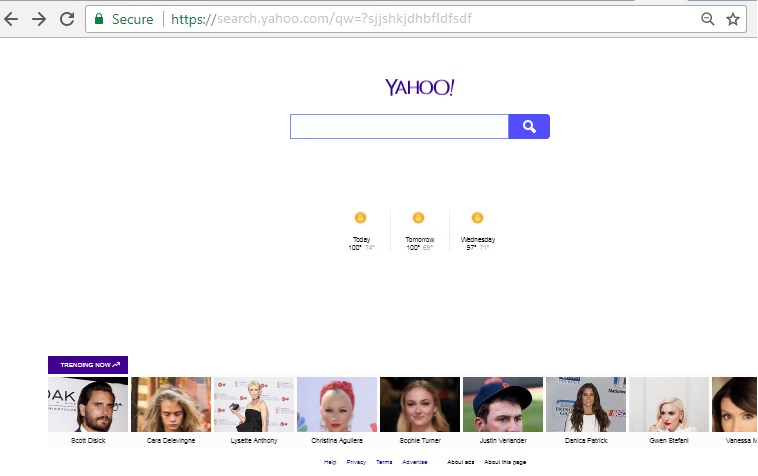Image resolution: width=758 pixels, height=476 pixels.
Task: Open the Help footer link
Action: click(x=330, y=462)
